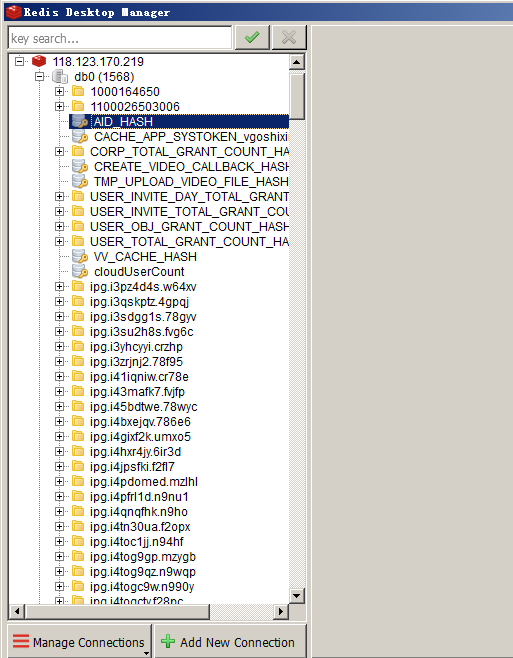Expand the ipg.i4tn30ua.f2opx namespace
Screen dimensions: 513x658
(x=59, y=527)
